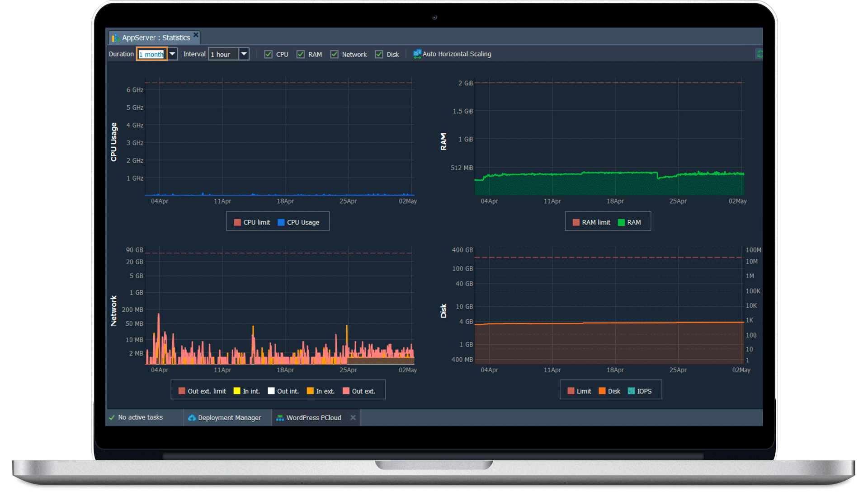Toggle CPU limit legend swatch
This screenshot has width=868, height=501.
click(237, 222)
